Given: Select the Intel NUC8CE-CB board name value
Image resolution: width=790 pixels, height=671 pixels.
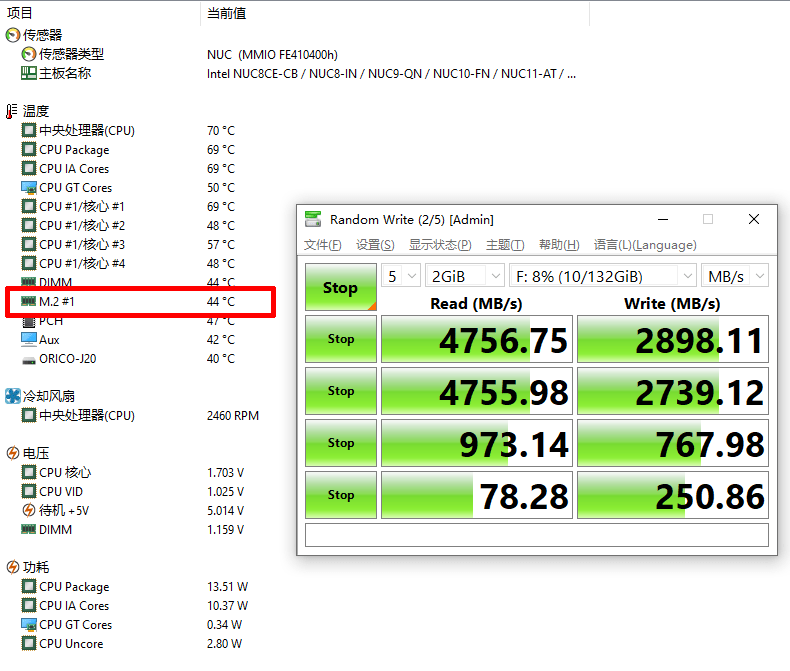Looking at the screenshot, I should click(391, 74).
